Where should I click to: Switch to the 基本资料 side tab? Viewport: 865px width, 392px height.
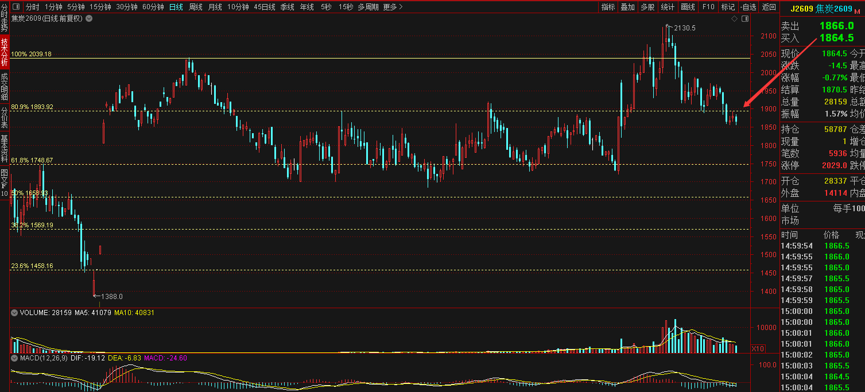coord(4,147)
